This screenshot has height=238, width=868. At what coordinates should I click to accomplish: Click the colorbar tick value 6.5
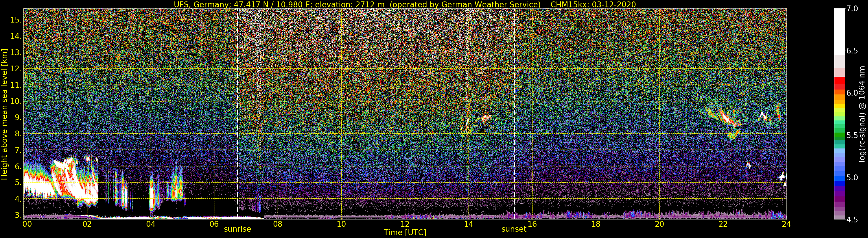pyautogui.click(x=852, y=51)
